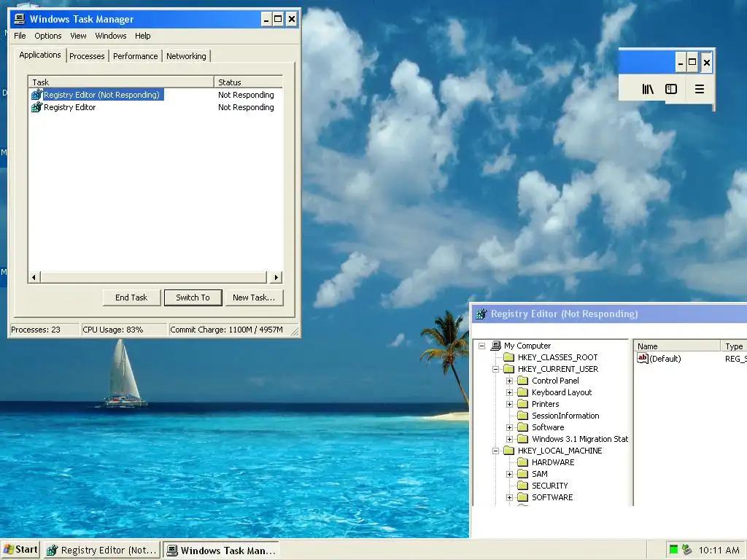Click the My Computer icon in the registry tree
This screenshot has height=560, width=747.
[496, 346]
